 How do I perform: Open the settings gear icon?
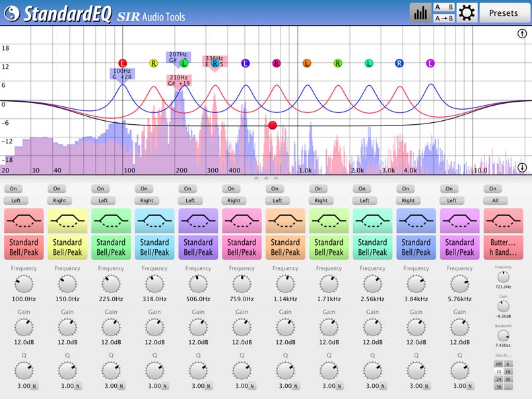[467, 13]
